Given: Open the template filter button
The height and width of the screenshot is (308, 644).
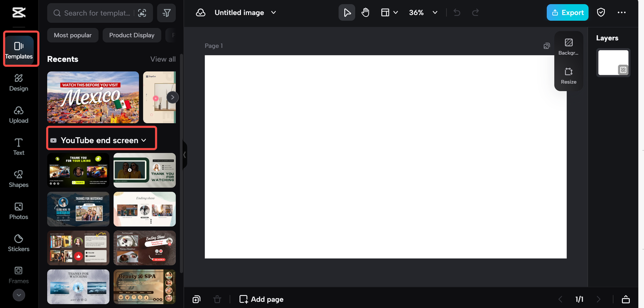Looking at the screenshot, I should pyautogui.click(x=167, y=13).
